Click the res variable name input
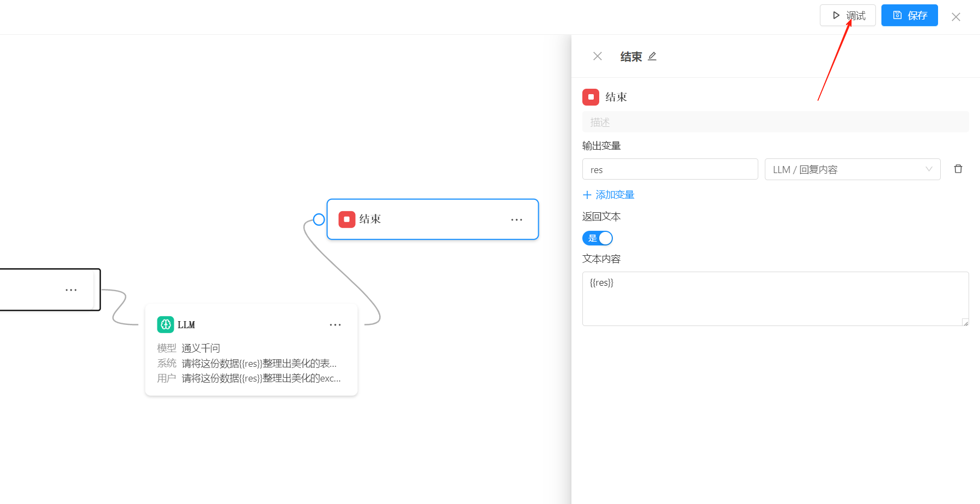Image resolution: width=980 pixels, height=504 pixels. coord(670,169)
